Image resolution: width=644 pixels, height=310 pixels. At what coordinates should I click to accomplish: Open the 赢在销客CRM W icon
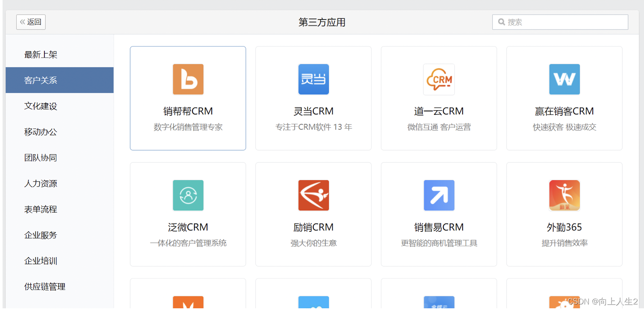(x=565, y=79)
